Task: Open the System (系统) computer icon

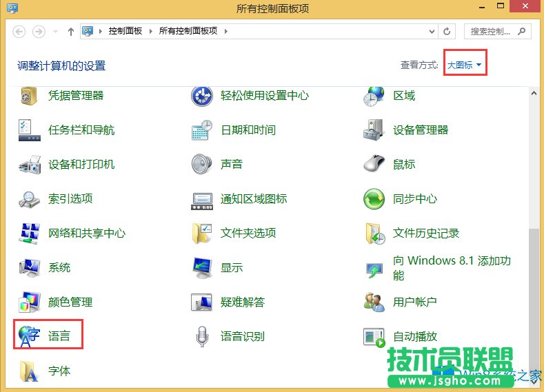Action: [x=30, y=268]
